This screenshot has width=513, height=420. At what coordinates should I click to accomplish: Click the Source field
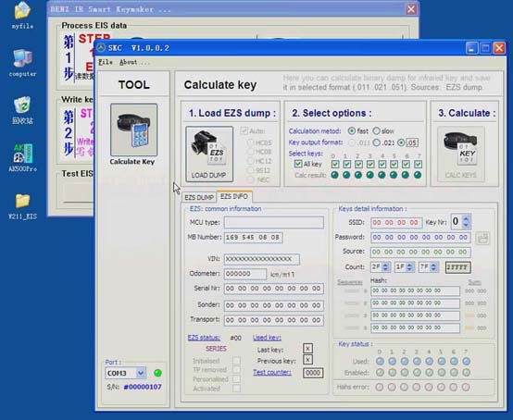(420, 252)
